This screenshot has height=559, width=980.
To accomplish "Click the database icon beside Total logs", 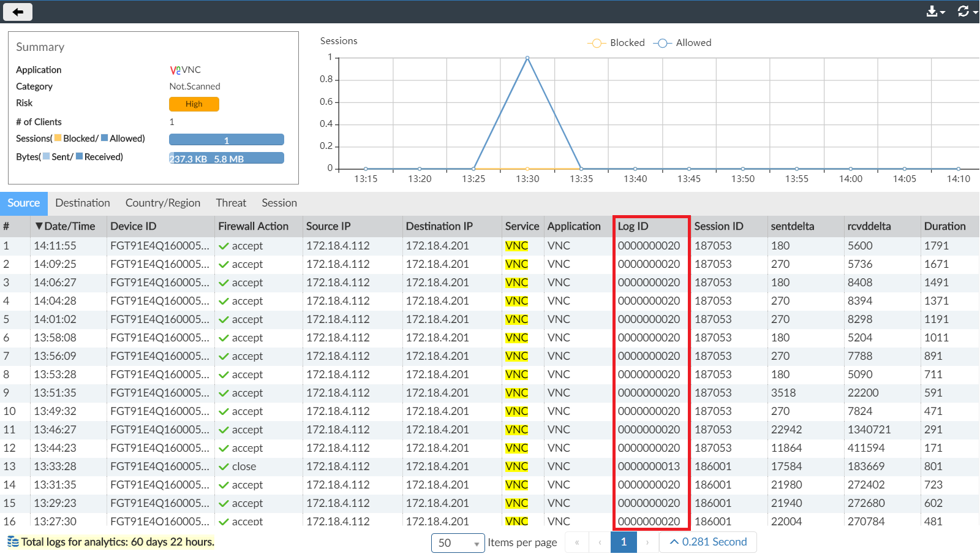I will click(x=13, y=542).
